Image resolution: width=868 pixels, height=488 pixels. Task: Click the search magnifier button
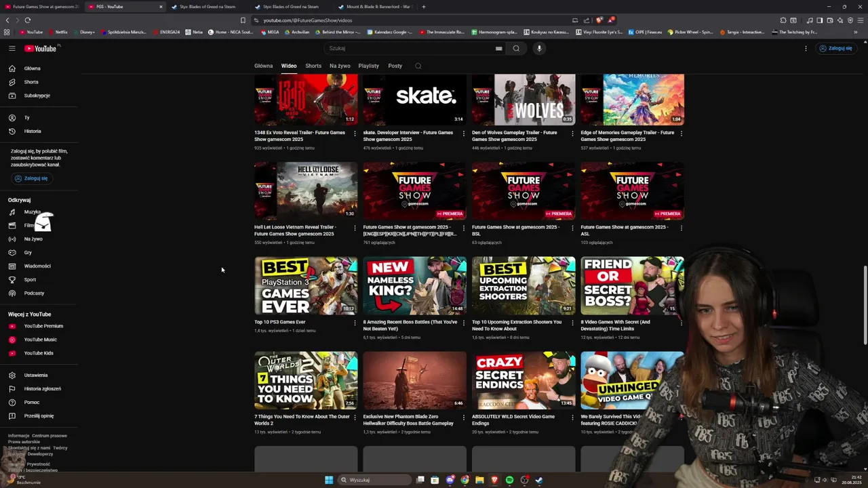click(x=516, y=48)
